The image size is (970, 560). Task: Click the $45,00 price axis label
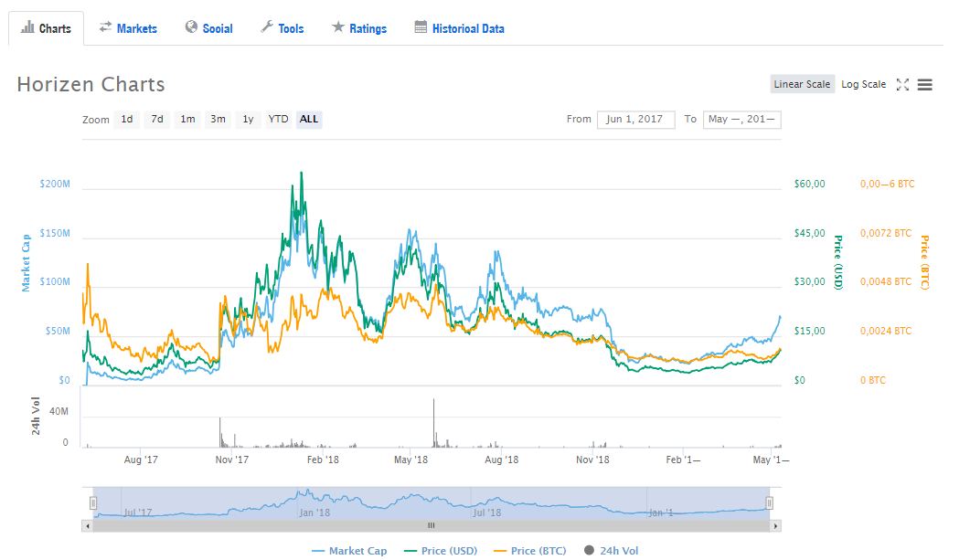(810, 234)
